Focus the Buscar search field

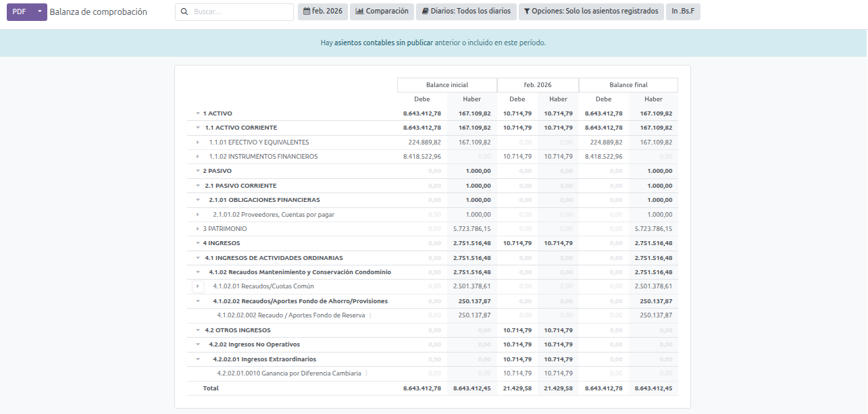tap(240, 12)
